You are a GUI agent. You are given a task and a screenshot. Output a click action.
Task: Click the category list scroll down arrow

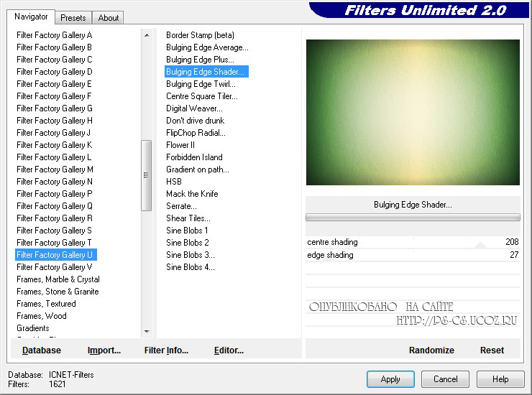pos(147,331)
